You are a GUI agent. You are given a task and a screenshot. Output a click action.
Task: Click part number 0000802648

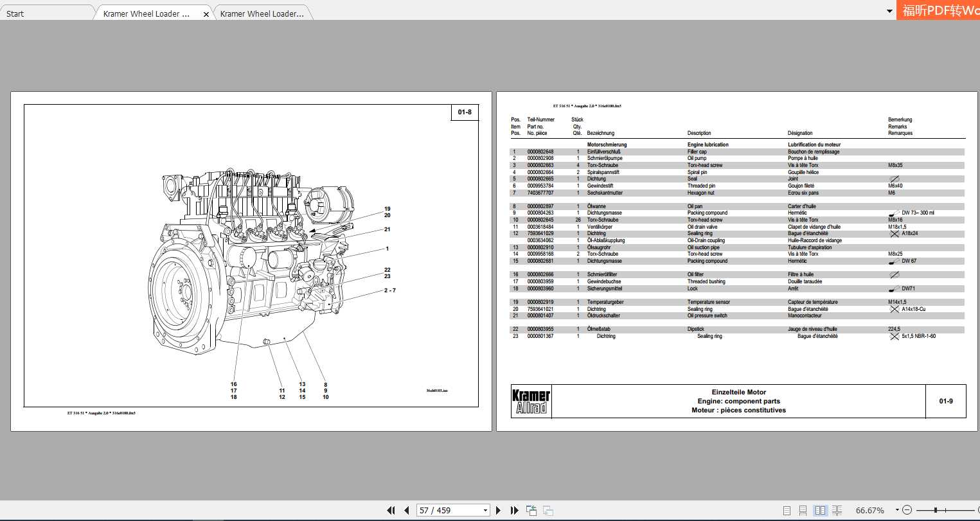point(540,152)
